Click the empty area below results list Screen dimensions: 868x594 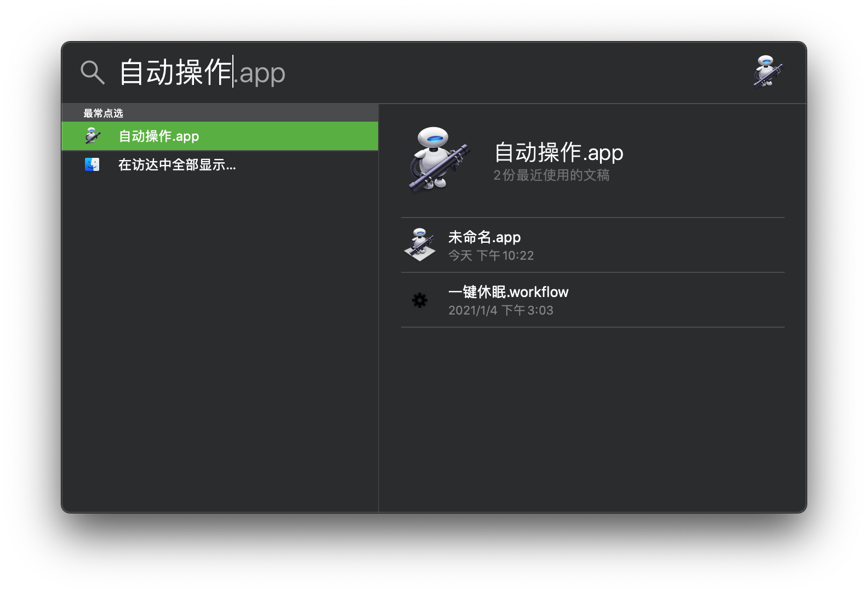[x=220, y=345]
